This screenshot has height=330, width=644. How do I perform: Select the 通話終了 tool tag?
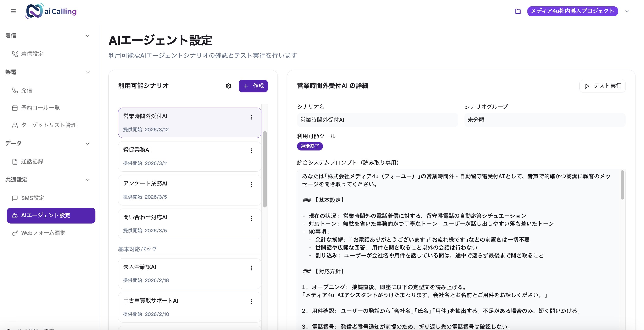310,146
